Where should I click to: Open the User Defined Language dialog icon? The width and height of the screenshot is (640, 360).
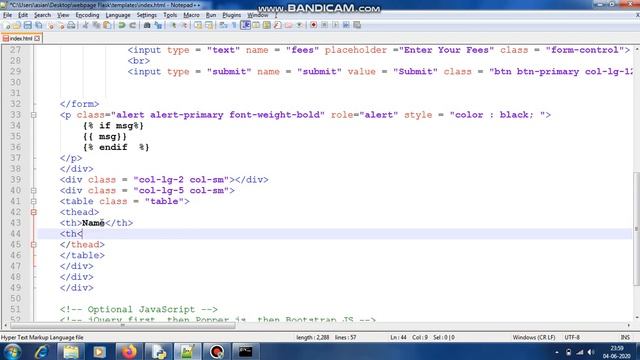point(256,25)
